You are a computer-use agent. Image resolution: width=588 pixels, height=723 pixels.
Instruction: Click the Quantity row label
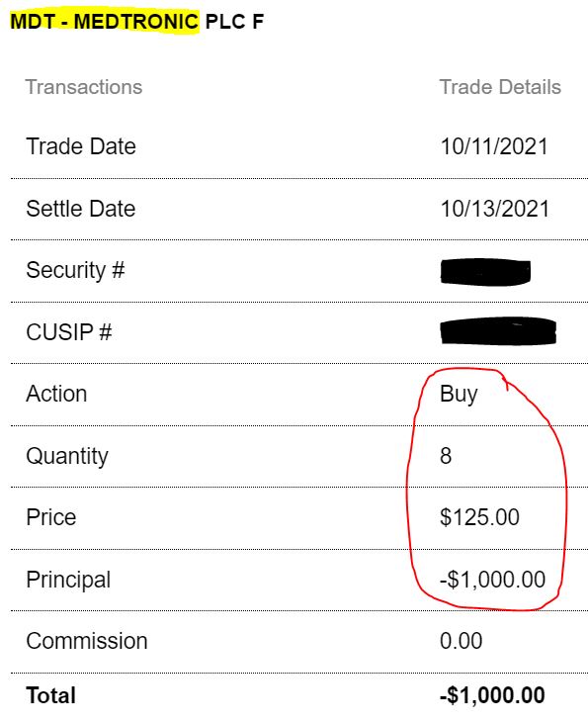point(67,457)
